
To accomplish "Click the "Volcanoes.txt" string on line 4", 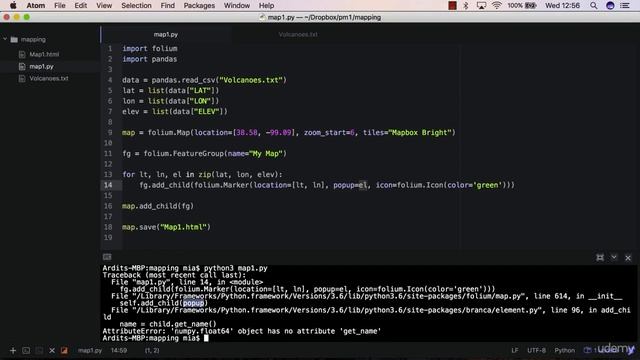I will [253, 80].
